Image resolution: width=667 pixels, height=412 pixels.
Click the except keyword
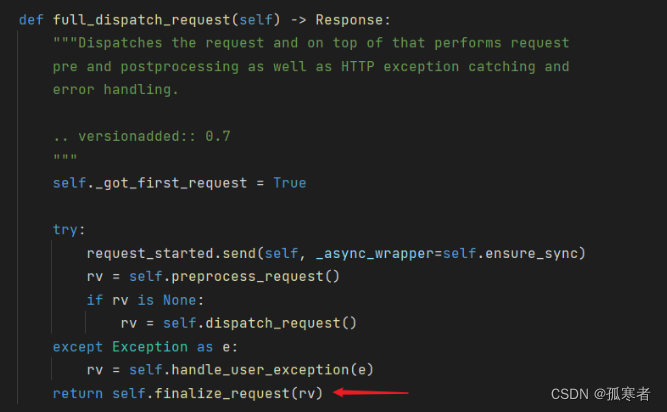pos(78,346)
